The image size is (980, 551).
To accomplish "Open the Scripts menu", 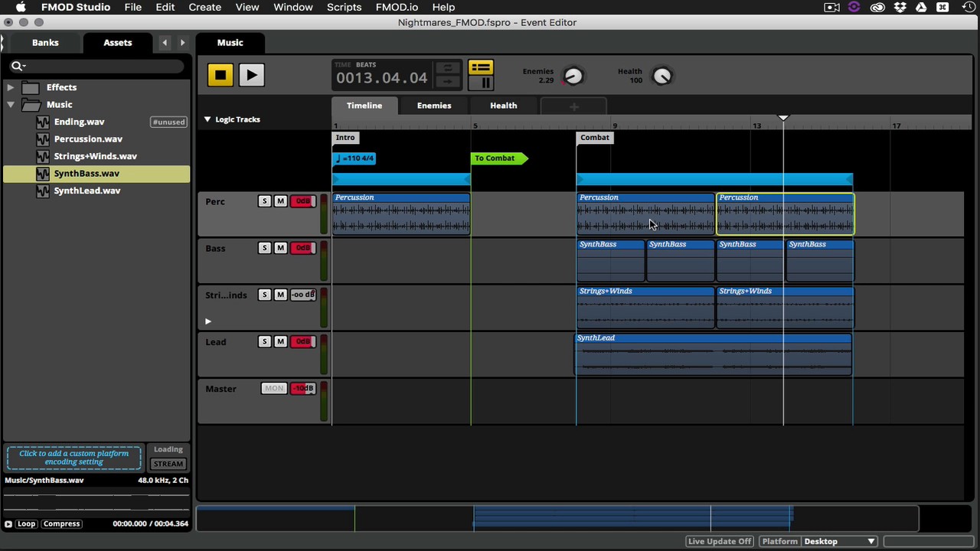I will pos(344,7).
